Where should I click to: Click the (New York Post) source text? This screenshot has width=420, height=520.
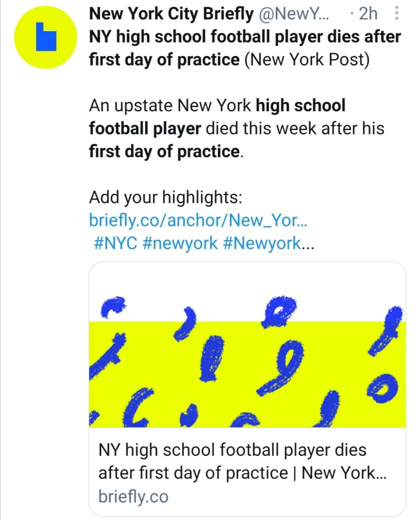tap(307, 60)
